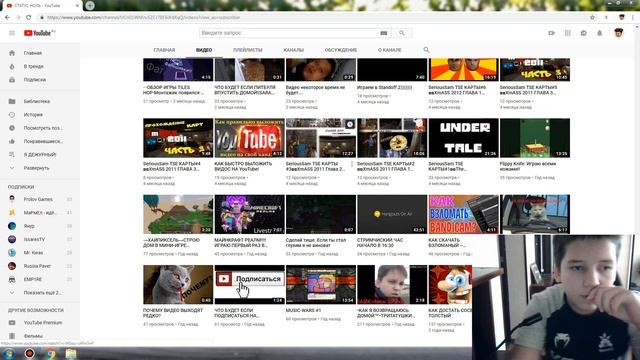640x360 pixels.
Task: Open the MaPaEx subscription channel
Action: 40,213
